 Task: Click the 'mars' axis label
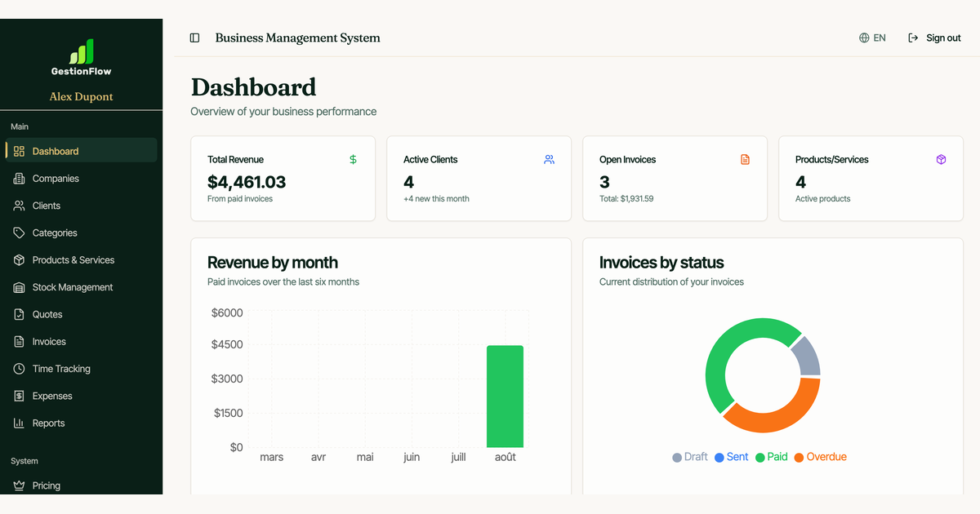tap(272, 457)
